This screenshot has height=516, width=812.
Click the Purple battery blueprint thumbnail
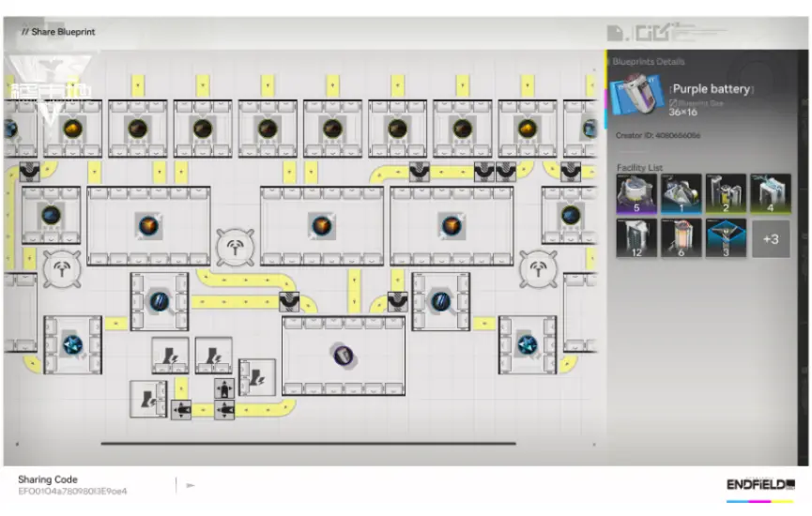pos(636,94)
